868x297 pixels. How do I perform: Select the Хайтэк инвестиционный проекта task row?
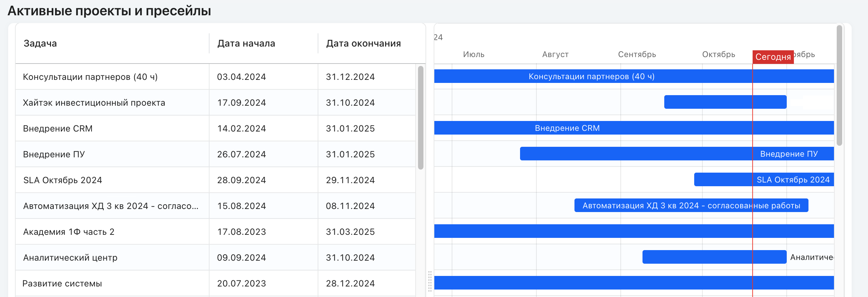point(215,103)
